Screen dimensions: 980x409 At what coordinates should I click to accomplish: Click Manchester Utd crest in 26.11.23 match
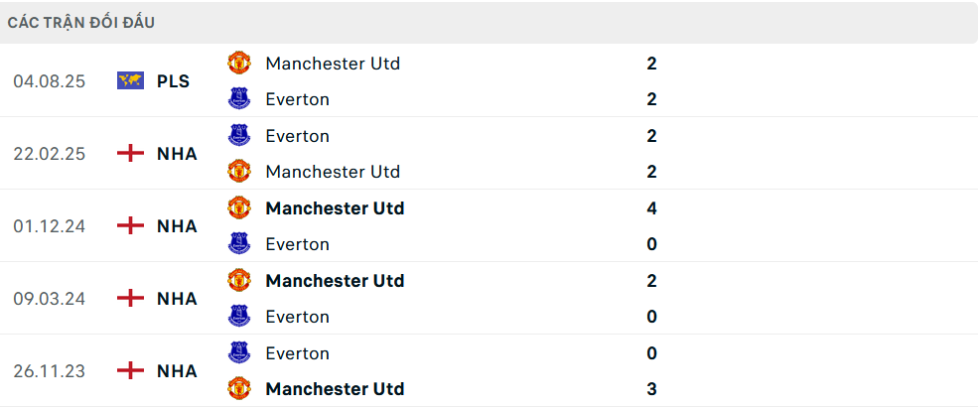(x=239, y=389)
